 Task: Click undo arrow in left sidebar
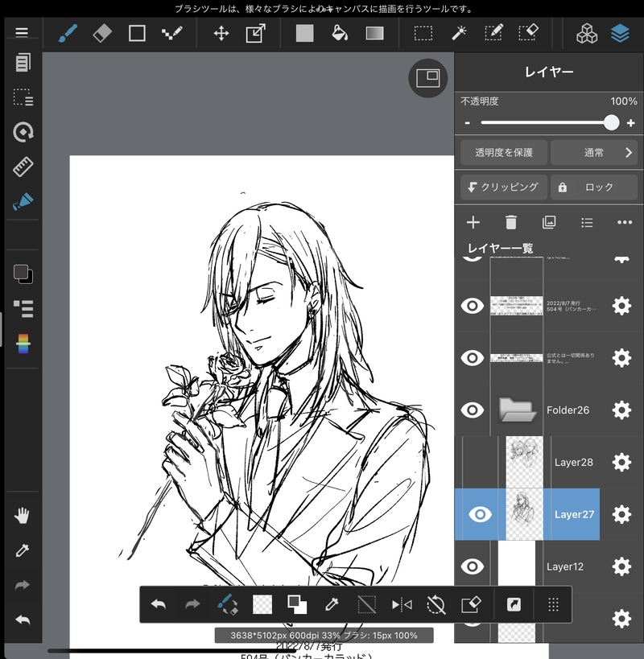pos(22,620)
